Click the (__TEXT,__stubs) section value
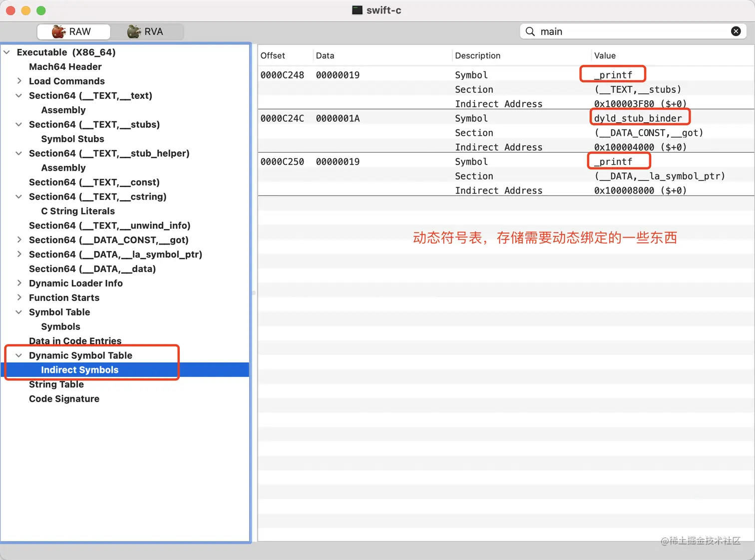This screenshot has width=755, height=560. 638,90
